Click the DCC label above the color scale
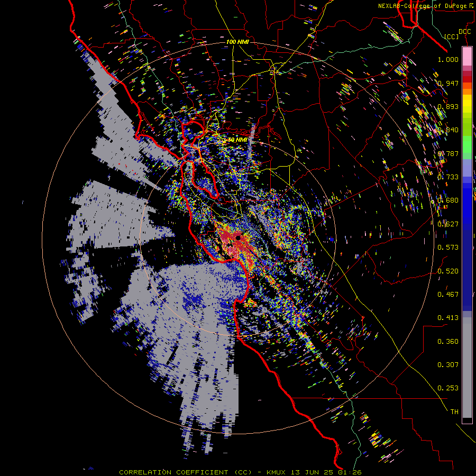Screen dimensions: 476x476 pos(465,32)
